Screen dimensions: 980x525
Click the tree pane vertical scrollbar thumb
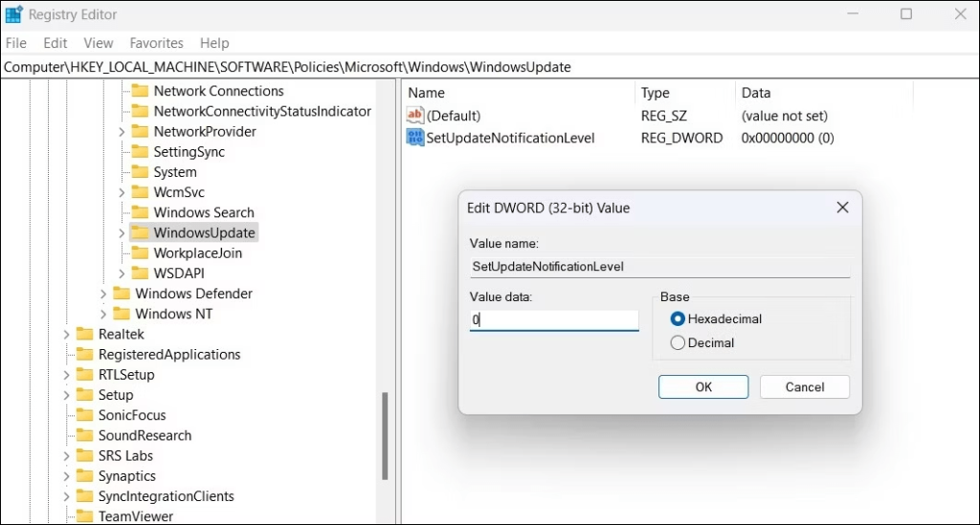point(386,438)
